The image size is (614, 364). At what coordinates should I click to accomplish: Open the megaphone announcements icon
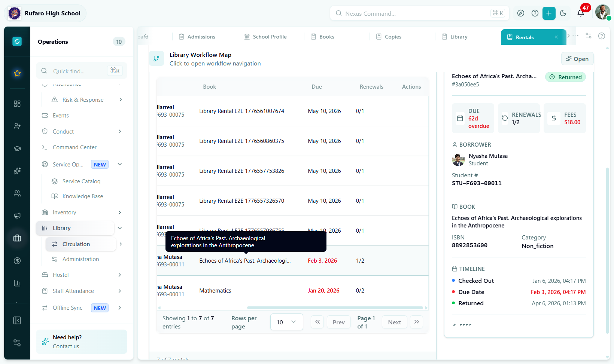click(x=17, y=216)
